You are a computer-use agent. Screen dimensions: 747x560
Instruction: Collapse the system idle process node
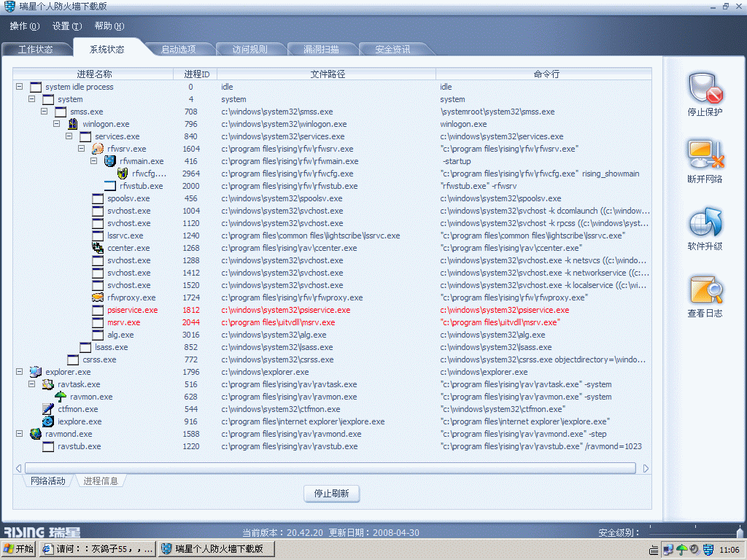pos(20,87)
